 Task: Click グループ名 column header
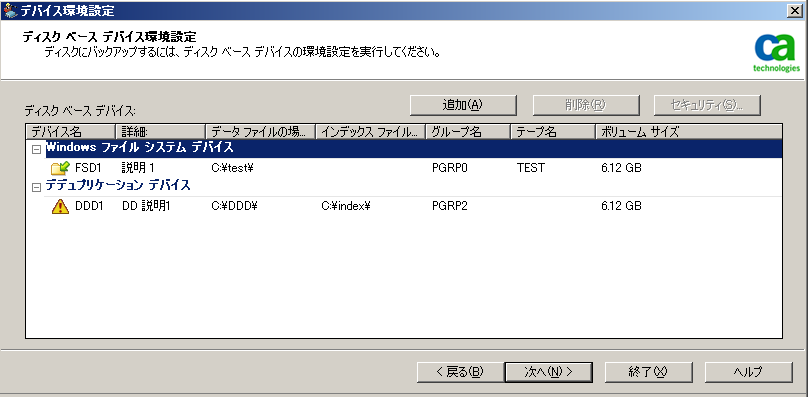pos(468,131)
